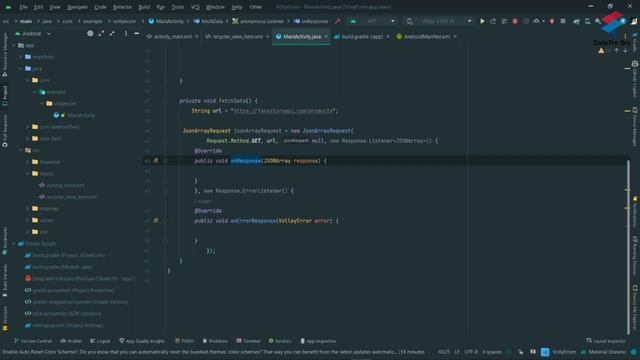Open the fakestoreapi.com products URL link

coord(283,111)
